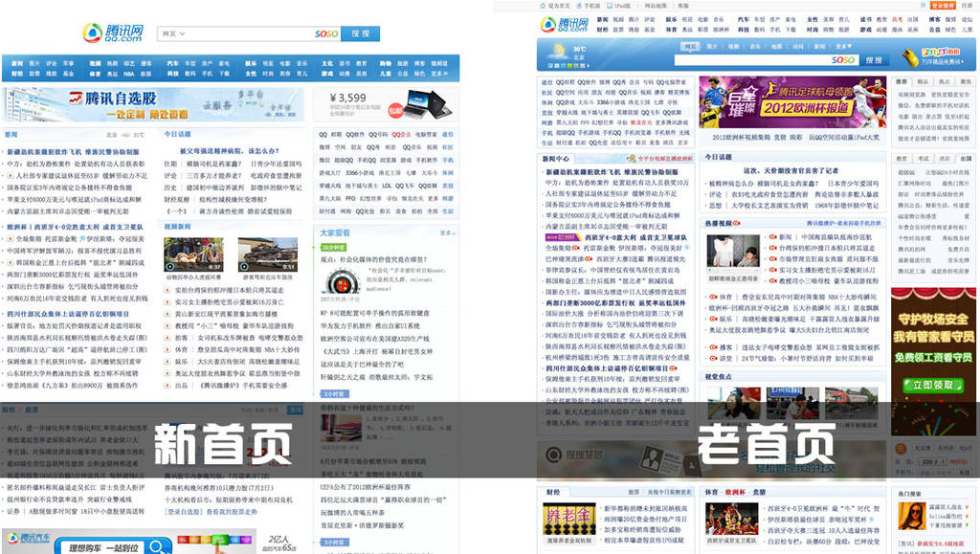Select the 视频 search tab on old homepage

click(x=733, y=46)
